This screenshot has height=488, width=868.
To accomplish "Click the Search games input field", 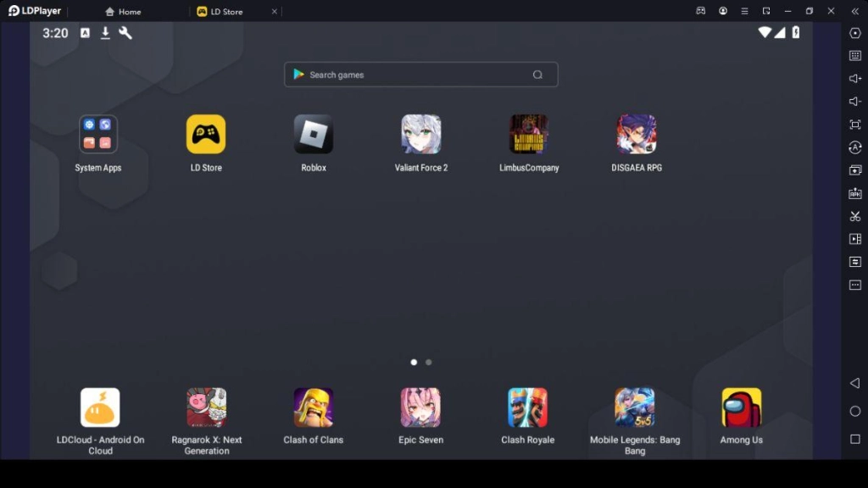I will [x=420, y=75].
